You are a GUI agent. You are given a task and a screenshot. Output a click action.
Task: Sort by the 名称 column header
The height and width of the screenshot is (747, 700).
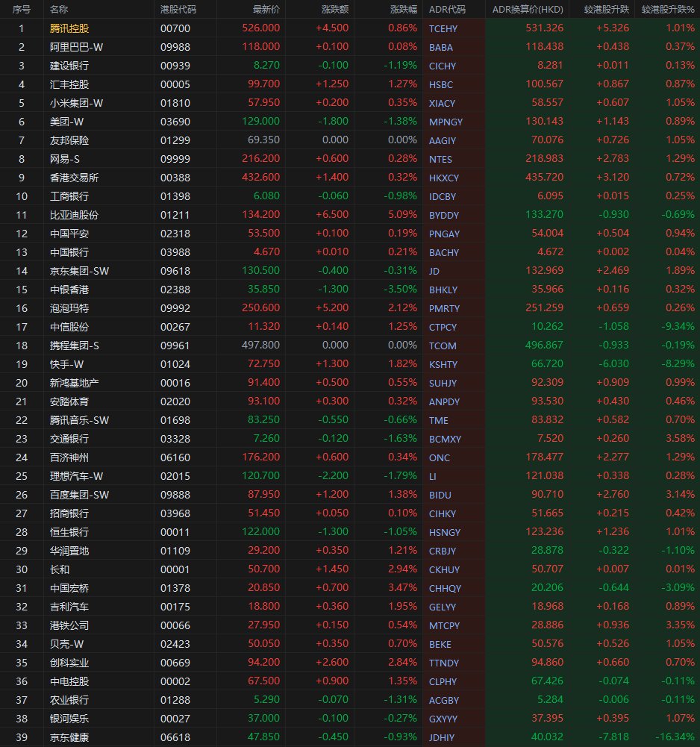pyautogui.click(x=59, y=10)
